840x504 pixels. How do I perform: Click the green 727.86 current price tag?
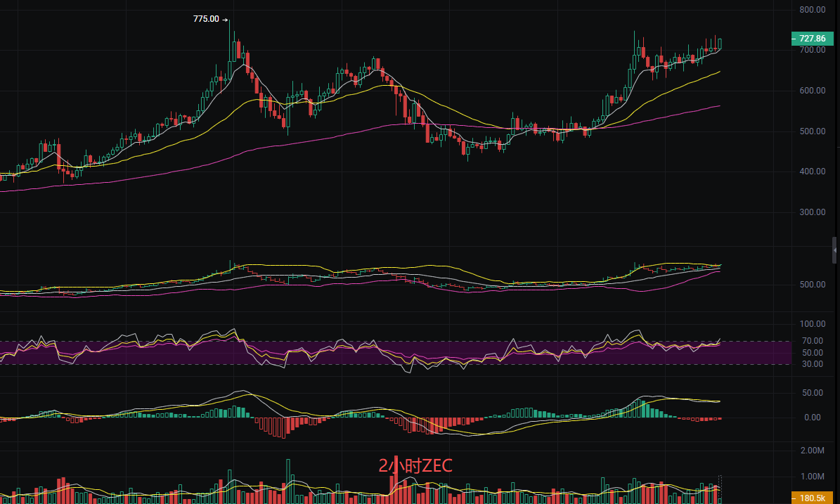click(811, 39)
